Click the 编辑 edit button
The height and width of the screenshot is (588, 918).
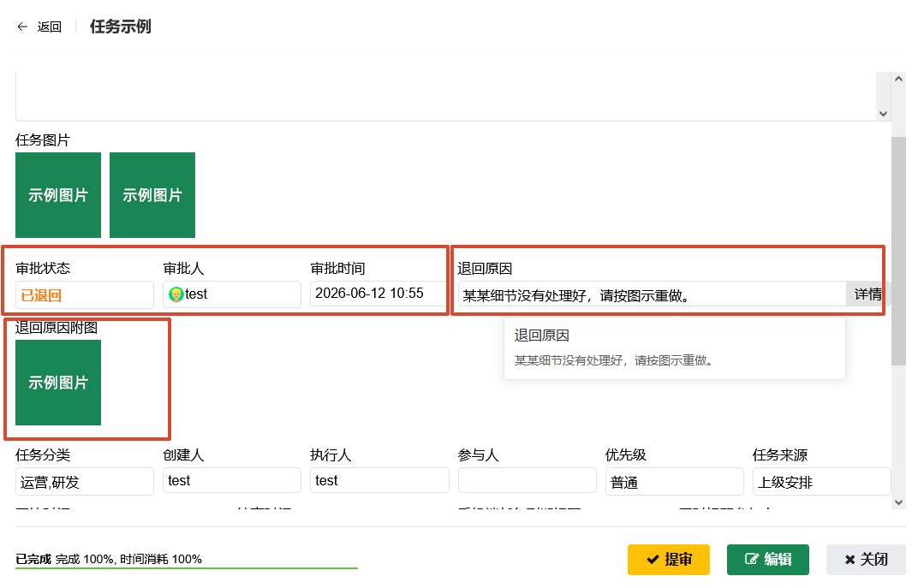pos(768,560)
